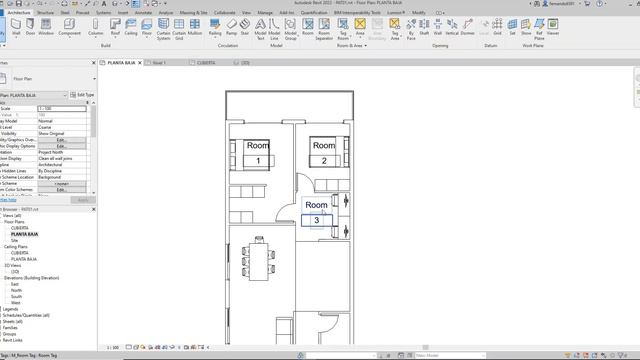The image size is (640, 360).
Task: Select the North elevation in browser
Action: pos(16,290)
